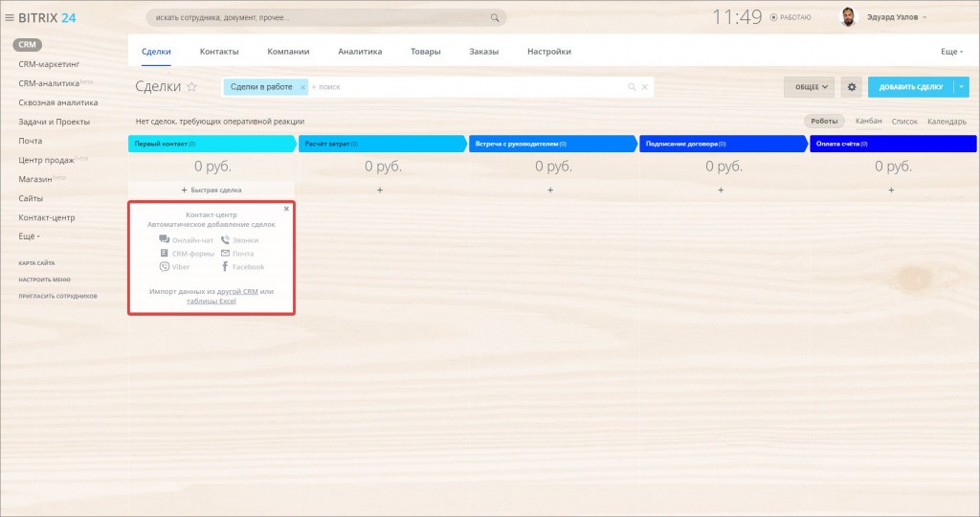The height and width of the screenshot is (517, 980).
Task: Click the Первый контакт stage header
Action: pos(211,144)
